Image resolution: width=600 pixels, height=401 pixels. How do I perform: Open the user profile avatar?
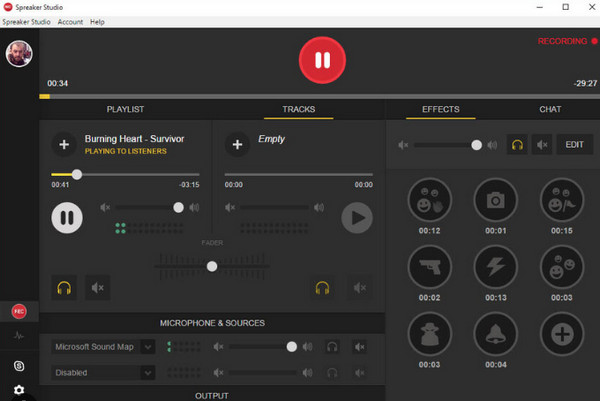click(x=19, y=54)
